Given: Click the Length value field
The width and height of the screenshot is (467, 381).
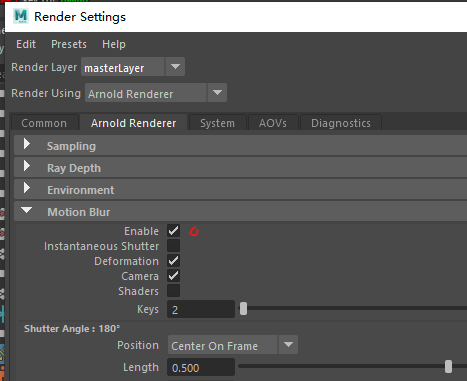Looking at the screenshot, I should [201, 368].
